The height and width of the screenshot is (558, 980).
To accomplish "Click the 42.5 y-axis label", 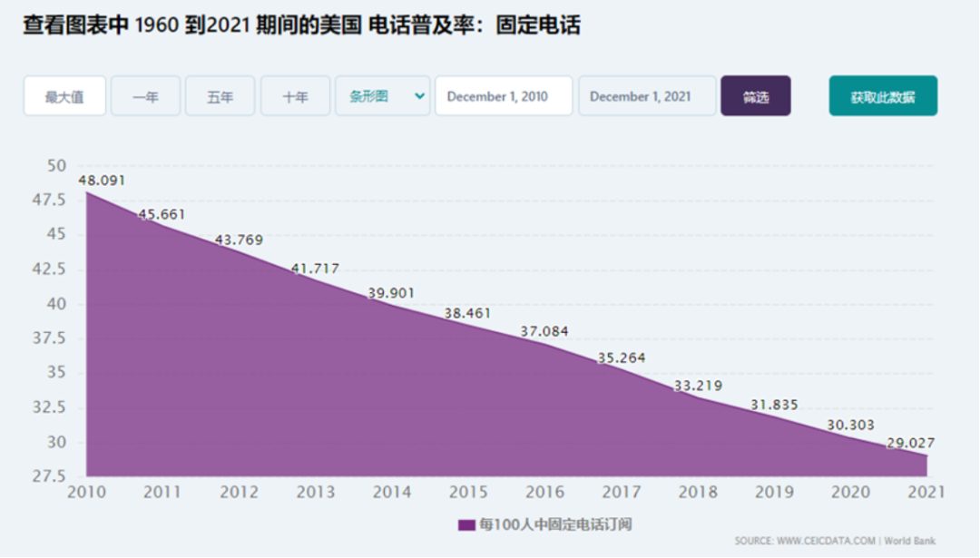I will 49,269.
